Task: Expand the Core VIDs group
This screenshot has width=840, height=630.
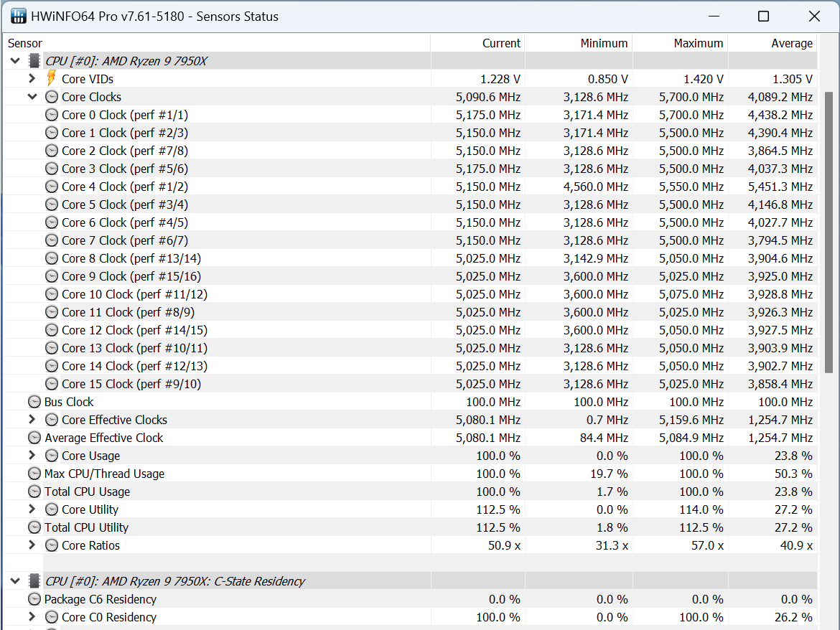Action: (x=32, y=79)
